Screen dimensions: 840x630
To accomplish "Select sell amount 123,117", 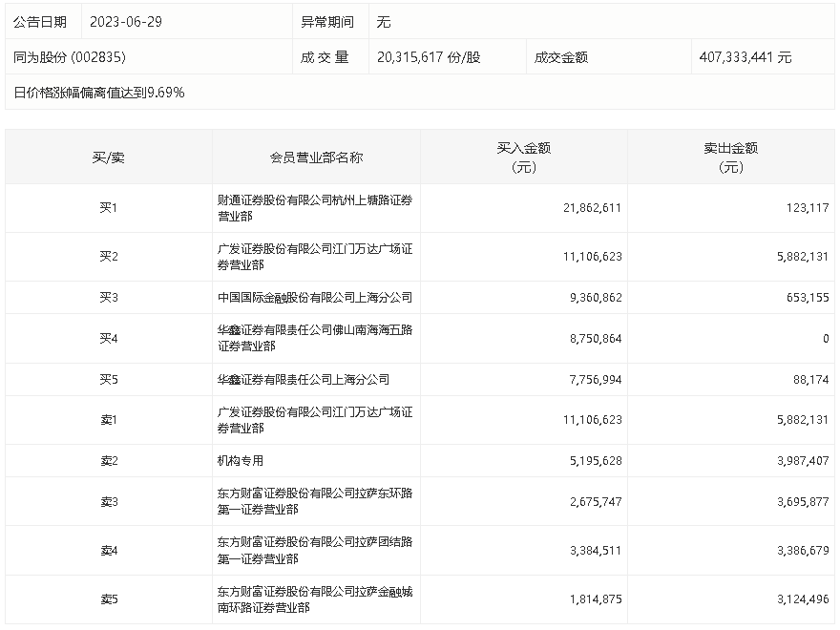I will coord(808,208).
